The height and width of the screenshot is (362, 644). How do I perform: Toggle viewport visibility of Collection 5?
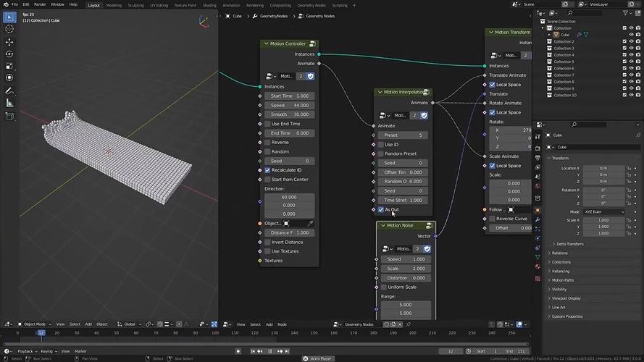tap(631, 62)
